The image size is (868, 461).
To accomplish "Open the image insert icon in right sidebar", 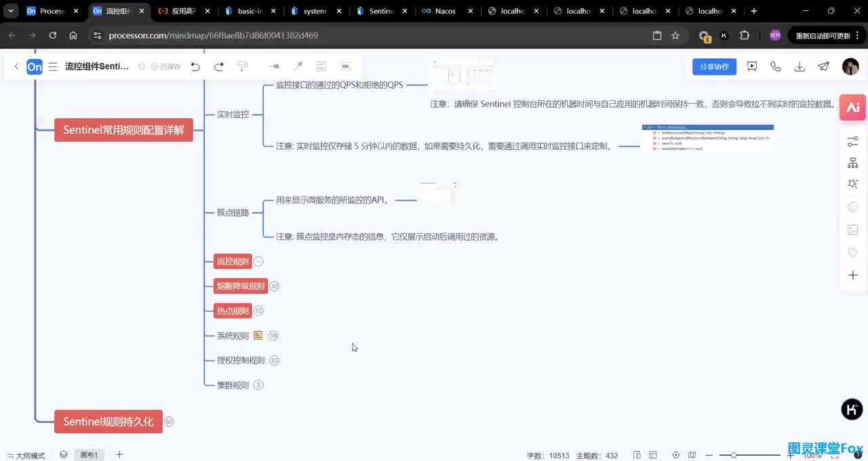I will (853, 230).
